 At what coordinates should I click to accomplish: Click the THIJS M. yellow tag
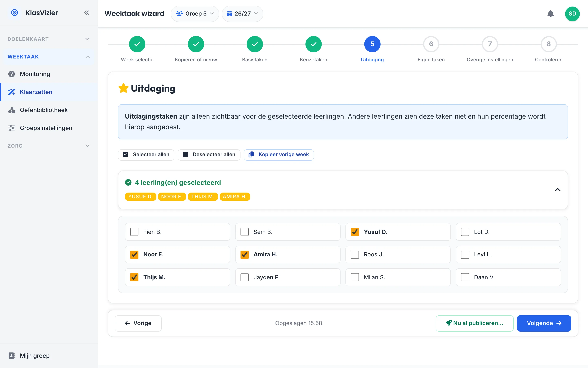click(203, 197)
